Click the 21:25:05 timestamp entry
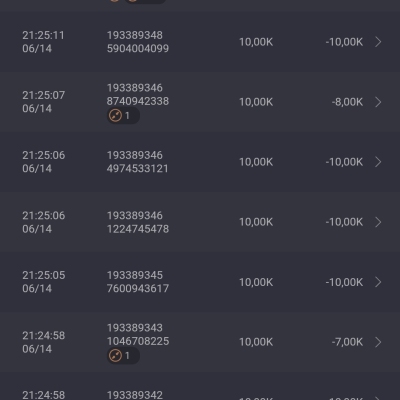 pyautogui.click(x=43, y=282)
